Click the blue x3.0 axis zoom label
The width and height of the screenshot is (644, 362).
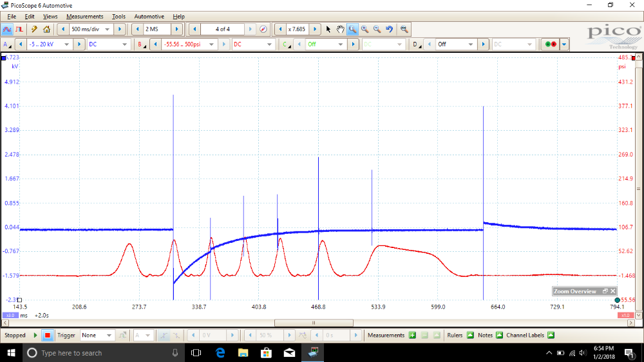click(x=10, y=315)
